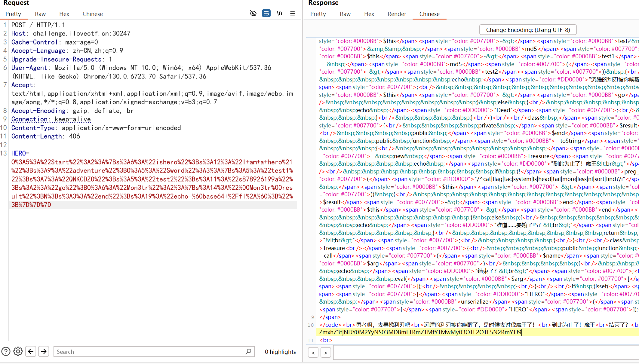Click the highlighted base64 flag line
The image size is (639, 364).
click(420, 332)
